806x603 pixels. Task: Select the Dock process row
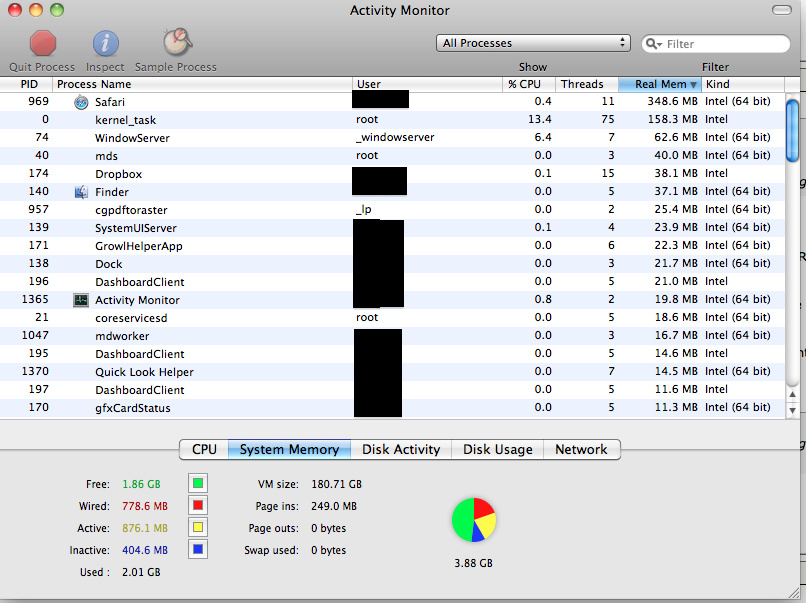coord(393,264)
